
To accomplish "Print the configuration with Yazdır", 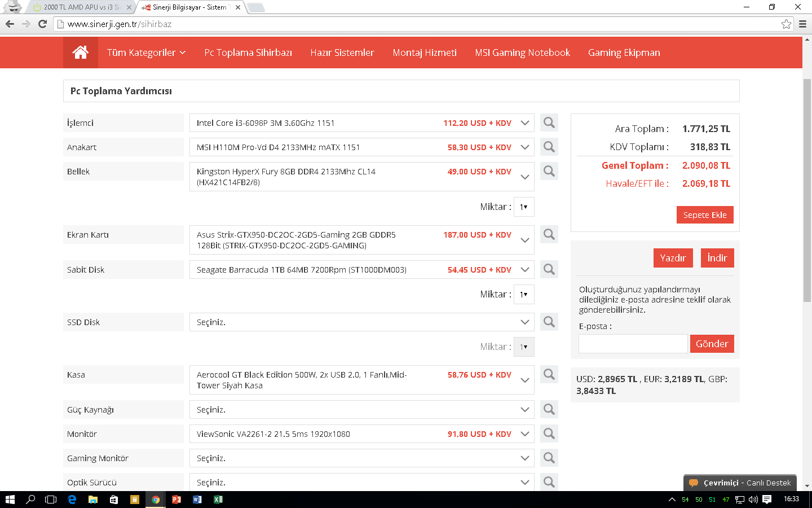I will point(673,258).
